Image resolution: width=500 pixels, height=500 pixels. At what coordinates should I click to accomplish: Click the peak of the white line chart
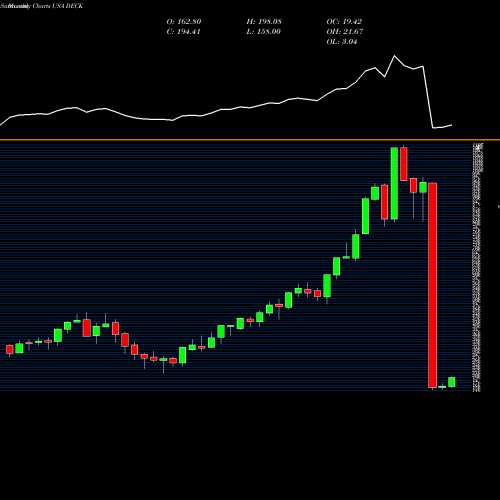395,56
